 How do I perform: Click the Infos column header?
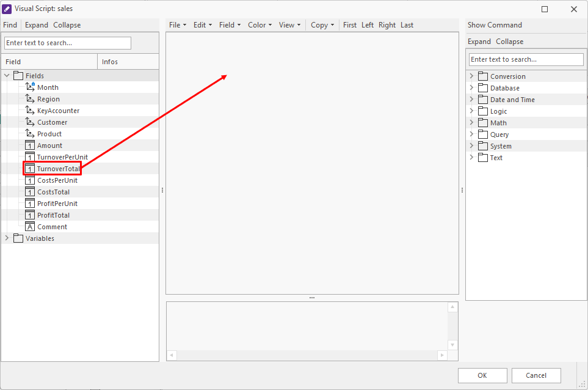[x=128, y=62]
